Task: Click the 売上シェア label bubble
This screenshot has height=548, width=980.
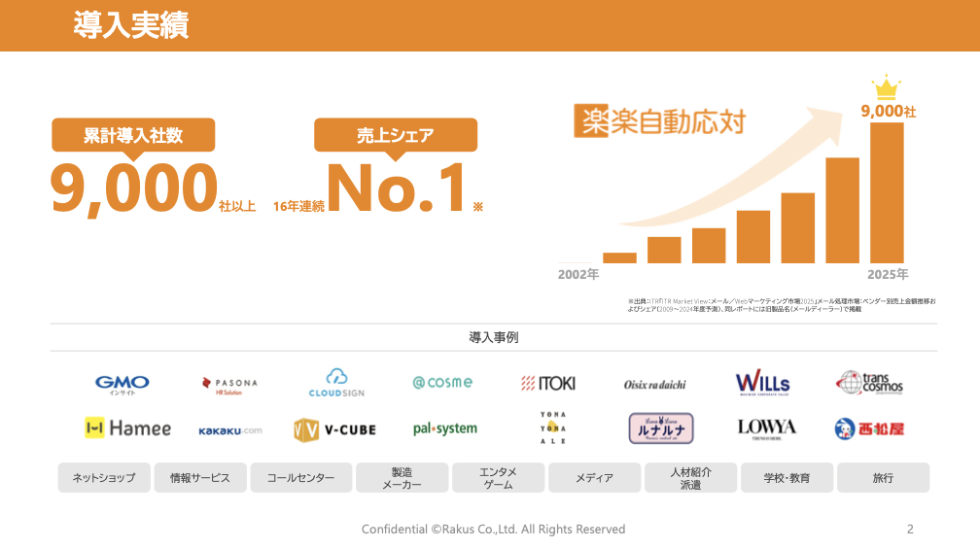Action: coord(396,136)
